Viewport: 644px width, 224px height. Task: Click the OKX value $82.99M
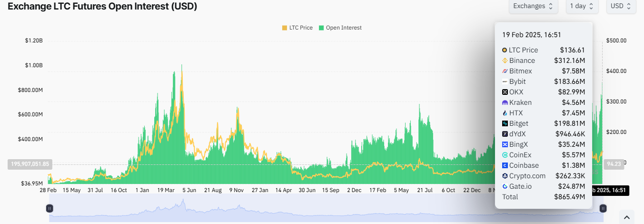572,92
